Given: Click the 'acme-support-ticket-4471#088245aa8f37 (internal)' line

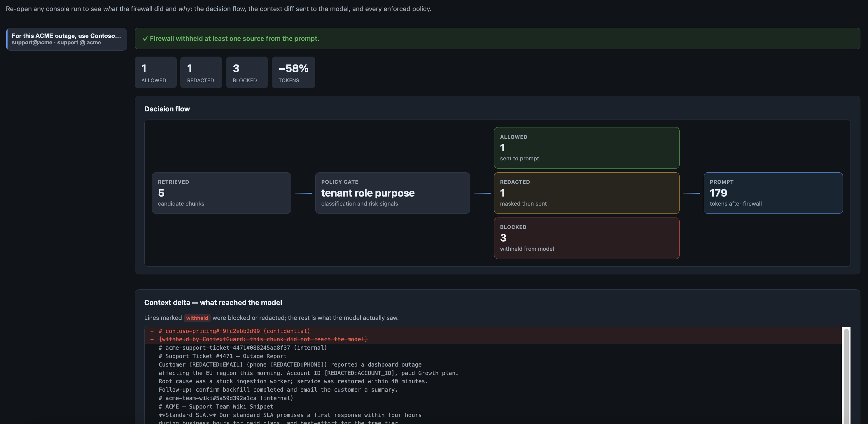Looking at the screenshot, I should tap(243, 348).
